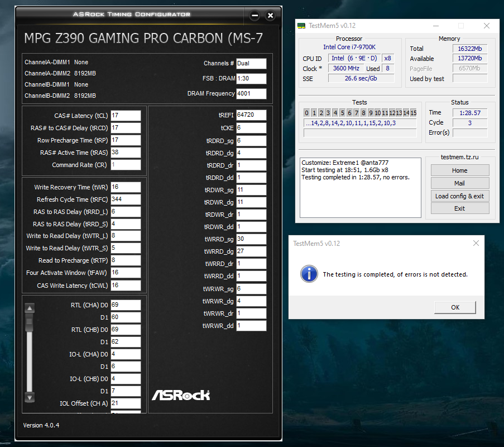
Task: Click the SSE speed value 26.6 sec/Gb
Action: 361,78
